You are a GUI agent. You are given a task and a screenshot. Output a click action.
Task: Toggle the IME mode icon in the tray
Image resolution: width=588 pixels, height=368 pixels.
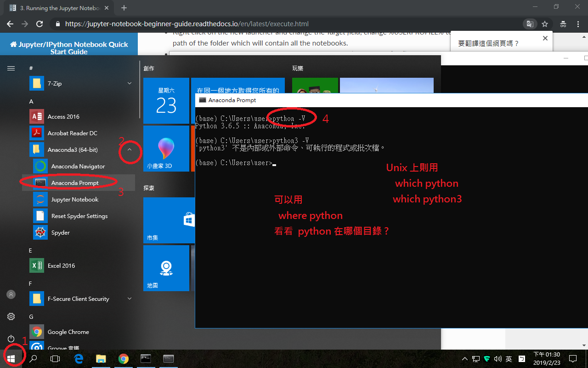pyautogui.click(x=522, y=359)
